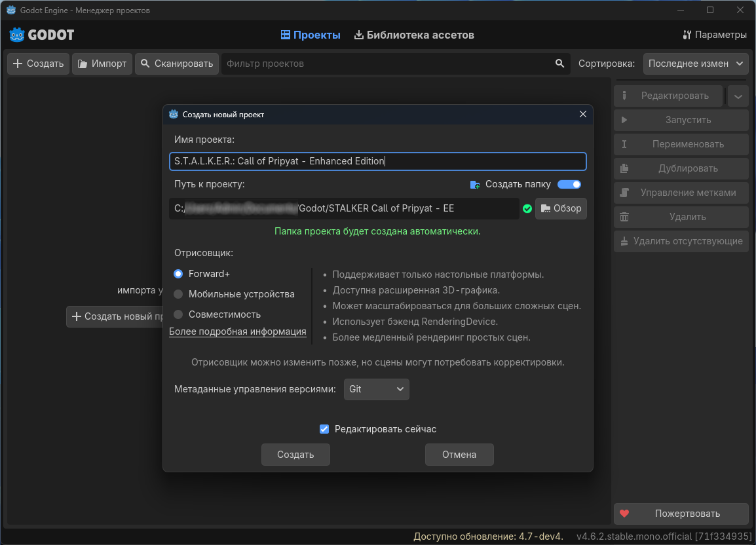Click the green checkmark path status icon
The image size is (756, 545).
point(527,208)
